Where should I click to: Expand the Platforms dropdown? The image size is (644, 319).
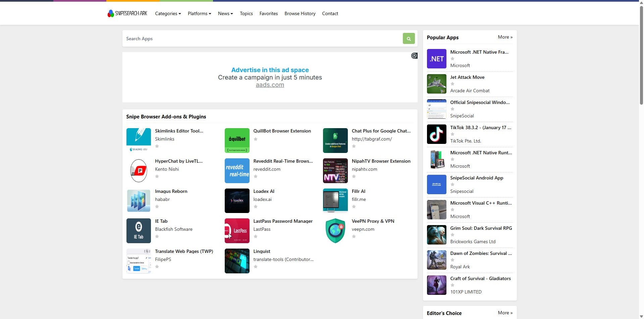coord(199,13)
